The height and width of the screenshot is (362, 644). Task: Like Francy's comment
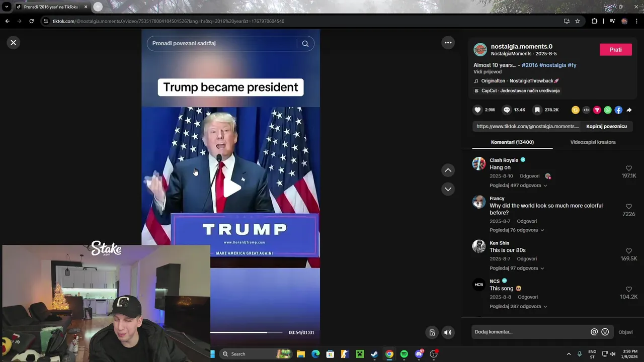pos(628,207)
